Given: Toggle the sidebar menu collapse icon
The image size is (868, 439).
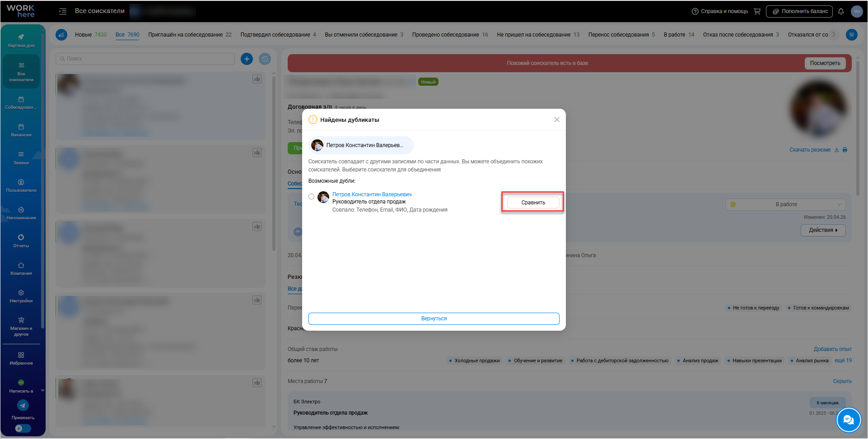Looking at the screenshot, I should coord(63,11).
